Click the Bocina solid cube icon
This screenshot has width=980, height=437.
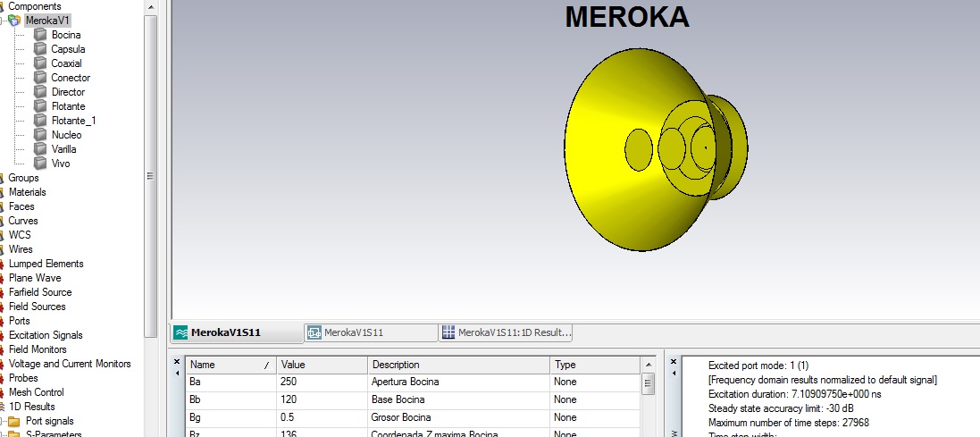[40, 34]
